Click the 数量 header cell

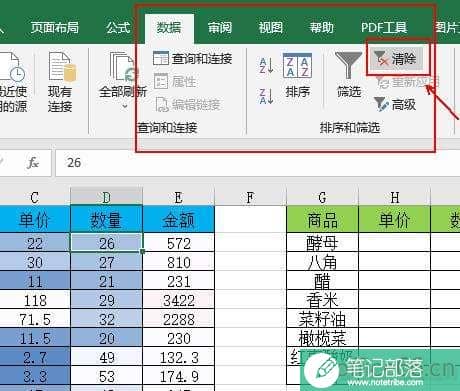[106, 219]
